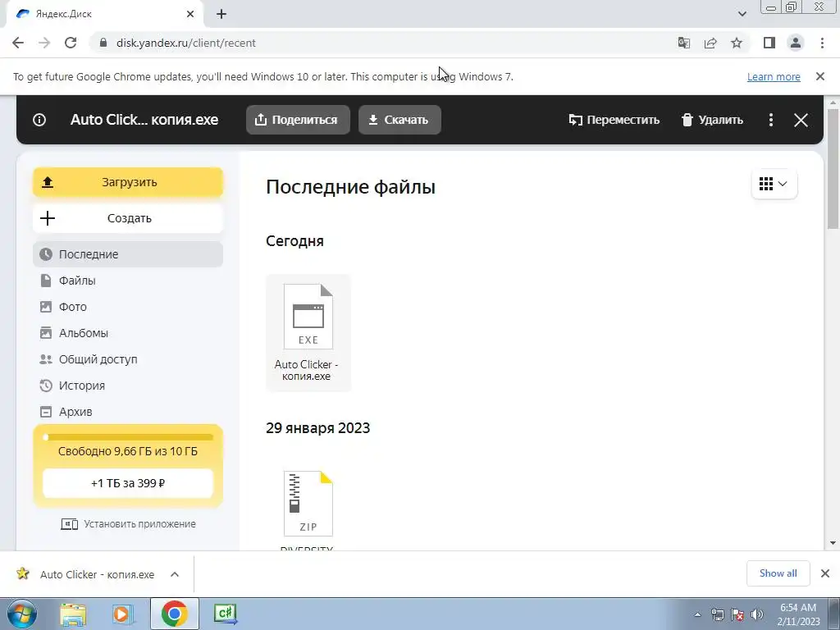
Task: Bookmark this page with star icon
Action: [x=737, y=43]
